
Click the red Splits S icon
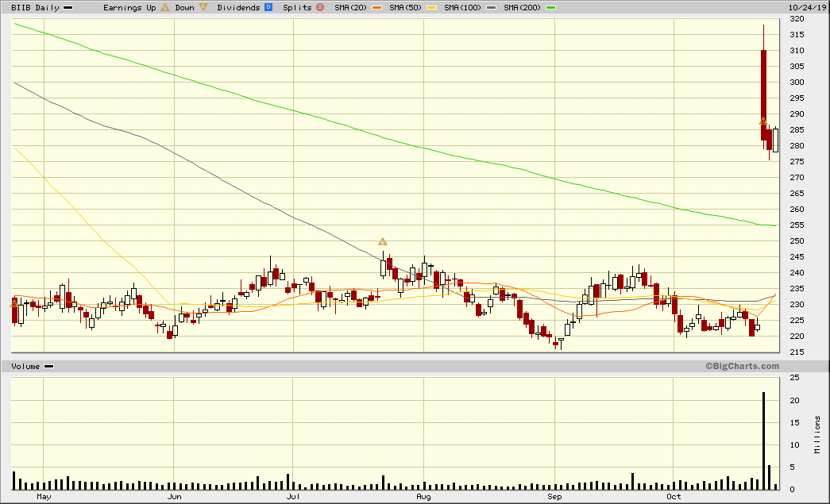point(320,7)
